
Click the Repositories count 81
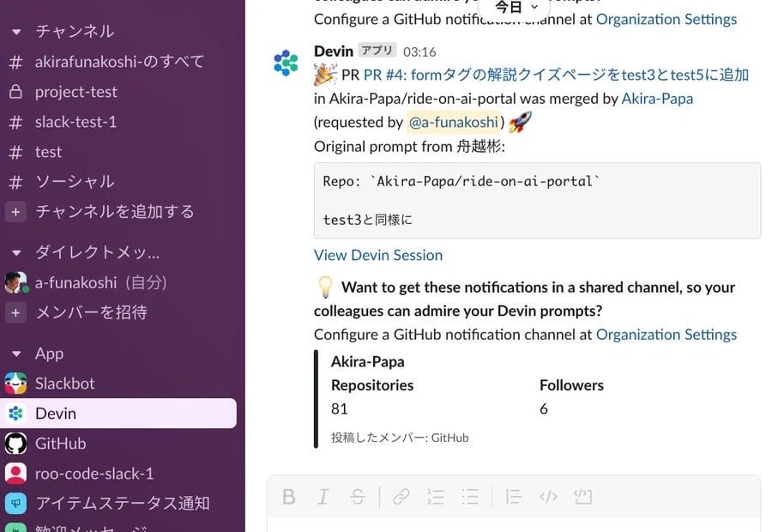[x=339, y=408]
